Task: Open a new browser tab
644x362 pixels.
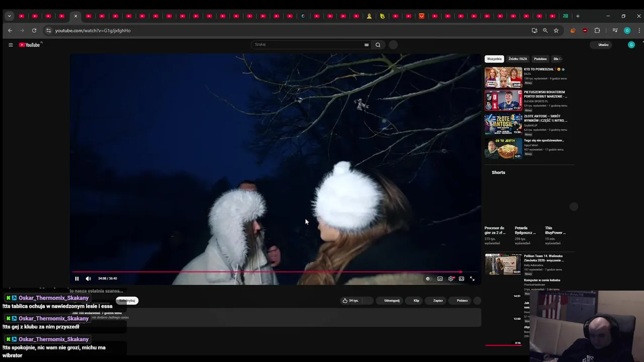Action: point(578,16)
